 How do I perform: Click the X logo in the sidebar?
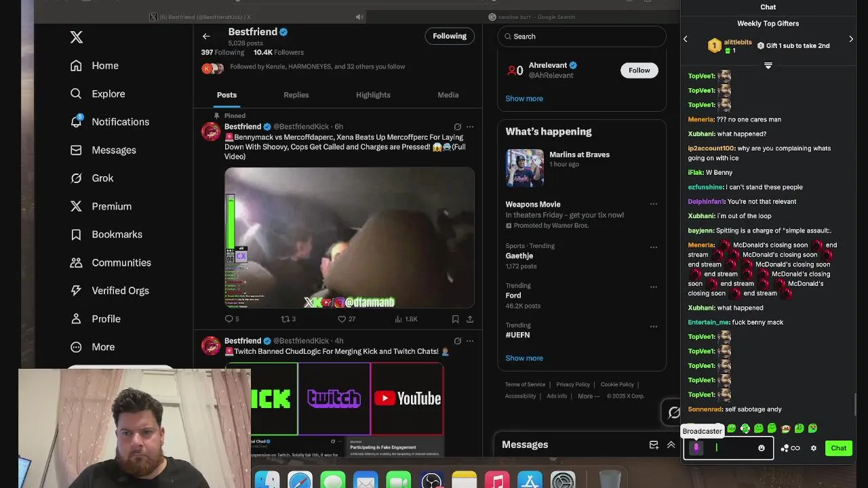pyautogui.click(x=77, y=37)
